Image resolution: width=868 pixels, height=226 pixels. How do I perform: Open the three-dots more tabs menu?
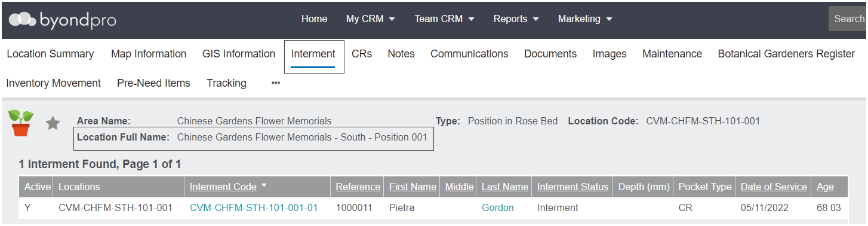pyautogui.click(x=276, y=83)
